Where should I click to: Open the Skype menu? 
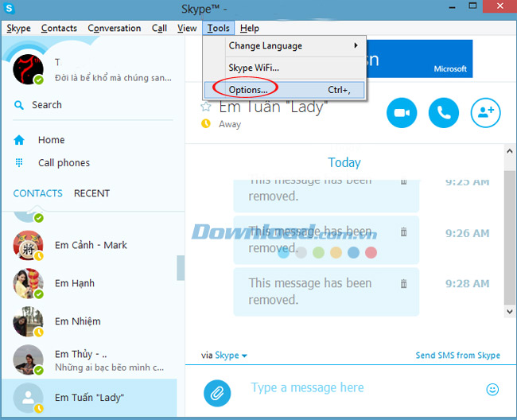(18, 29)
